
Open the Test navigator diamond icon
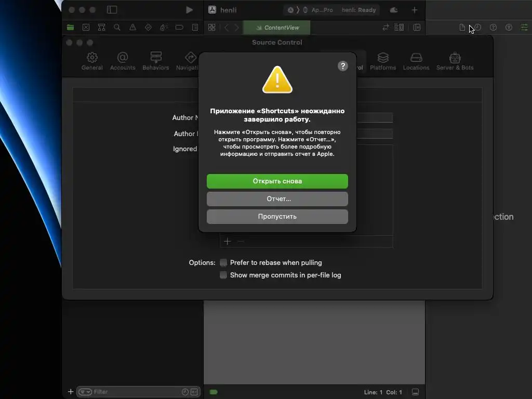[x=148, y=28]
